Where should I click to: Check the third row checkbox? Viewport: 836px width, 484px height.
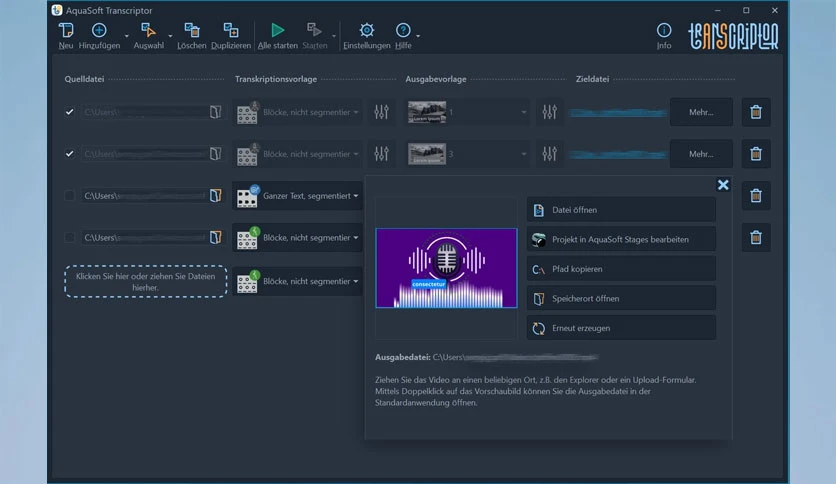[x=69, y=196]
